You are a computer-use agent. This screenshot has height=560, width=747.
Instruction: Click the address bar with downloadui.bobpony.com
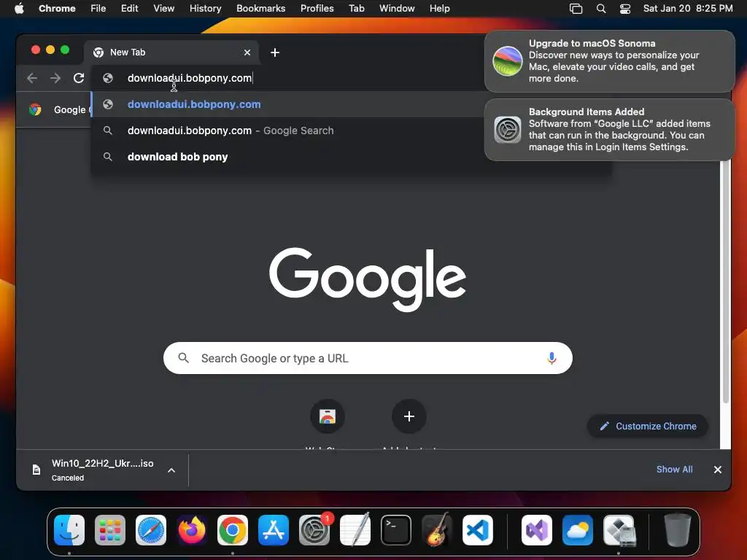pyautogui.click(x=287, y=78)
